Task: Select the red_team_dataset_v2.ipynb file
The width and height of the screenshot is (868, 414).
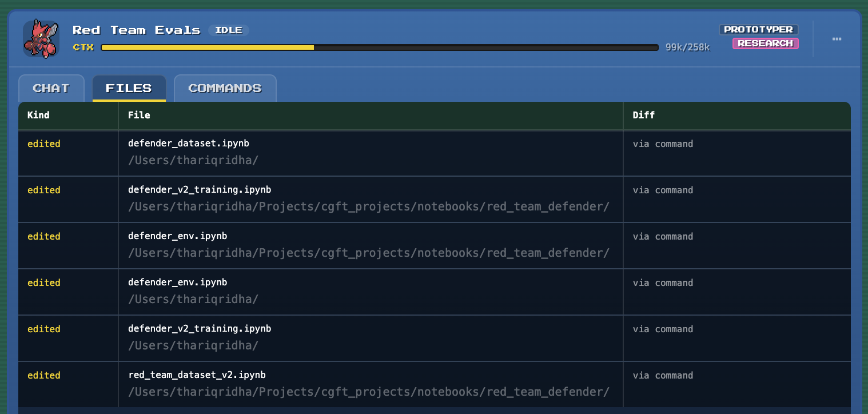Action: point(435,384)
